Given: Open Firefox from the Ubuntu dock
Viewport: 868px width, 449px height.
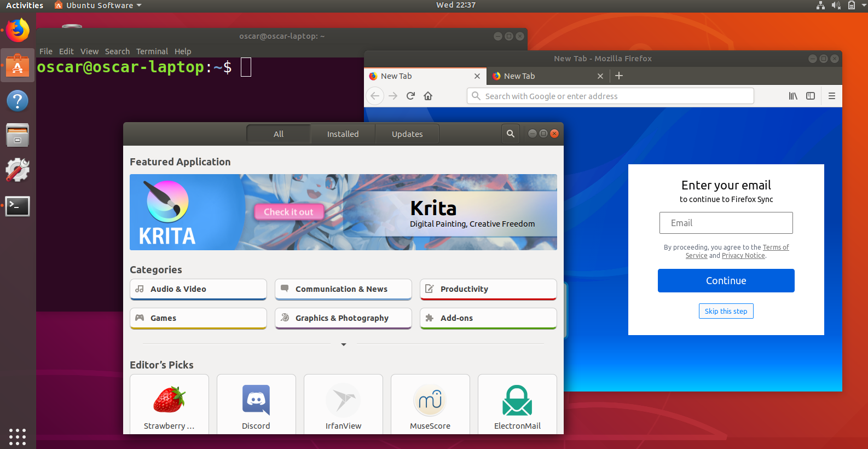Looking at the screenshot, I should tap(18, 30).
